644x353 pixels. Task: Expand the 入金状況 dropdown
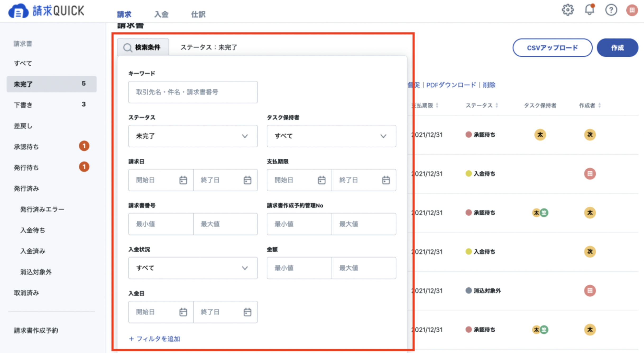[193, 268]
